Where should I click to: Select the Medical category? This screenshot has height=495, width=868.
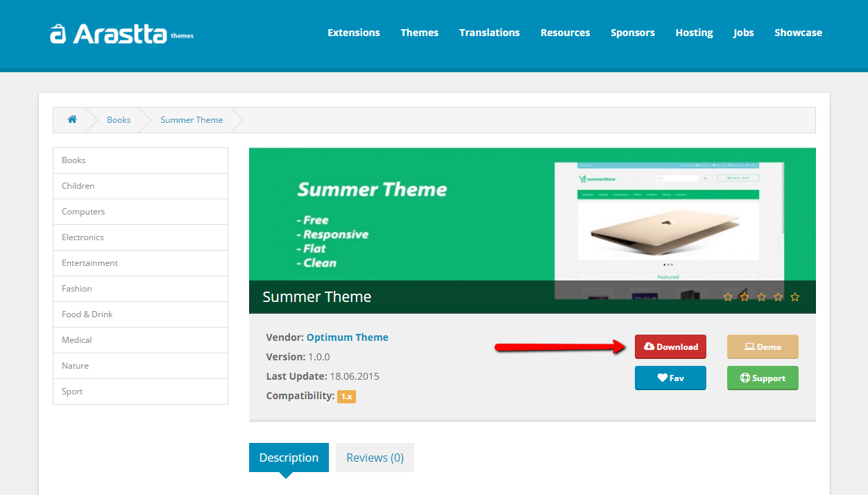(140, 340)
